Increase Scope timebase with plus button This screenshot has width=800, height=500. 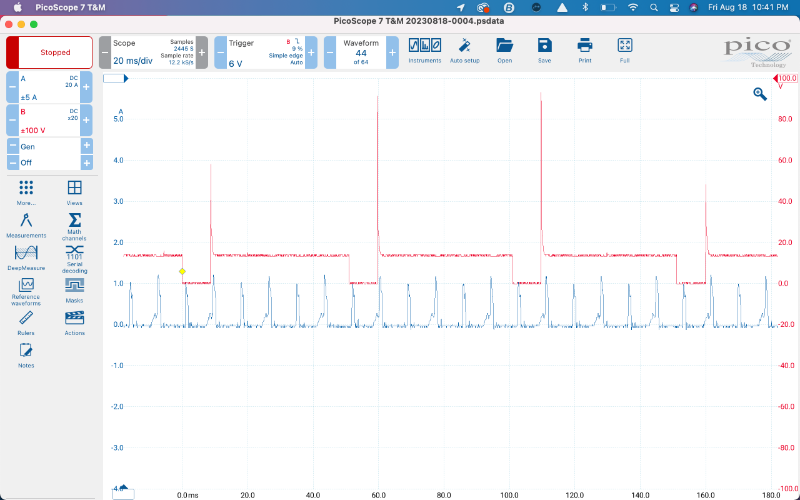click(201, 52)
